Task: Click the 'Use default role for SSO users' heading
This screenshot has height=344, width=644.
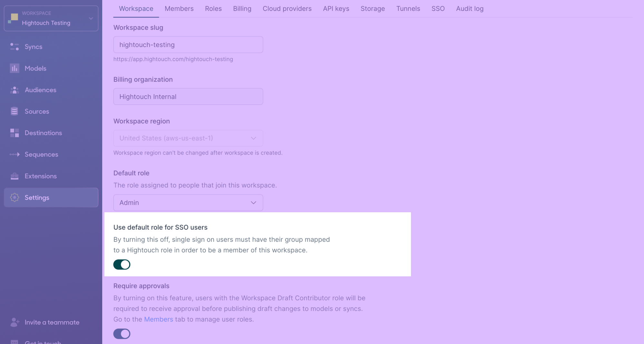Action: click(161, 227)
